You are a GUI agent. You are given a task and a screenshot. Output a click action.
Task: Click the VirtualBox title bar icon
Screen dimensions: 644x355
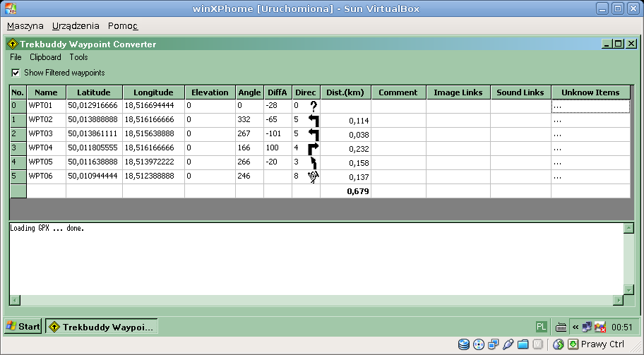point(11,8)
